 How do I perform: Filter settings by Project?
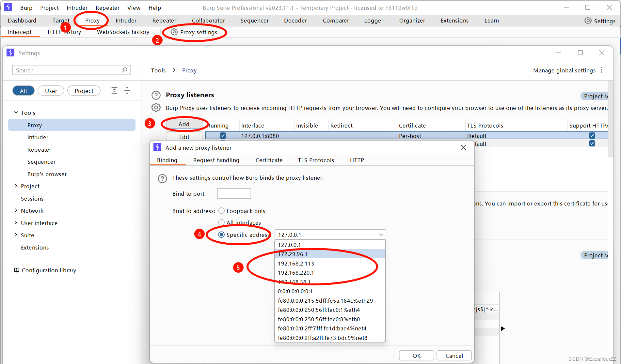tap(84, 91)
